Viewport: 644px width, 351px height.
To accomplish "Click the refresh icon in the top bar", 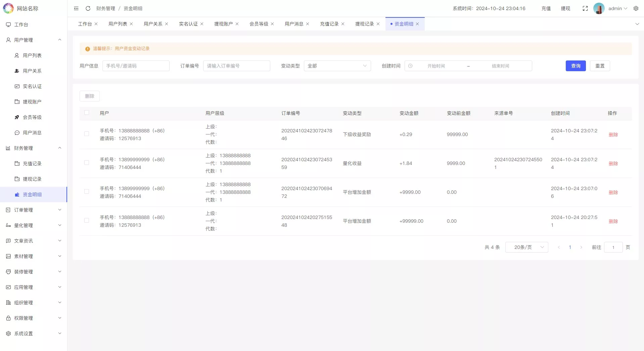I will coord(88,8).
